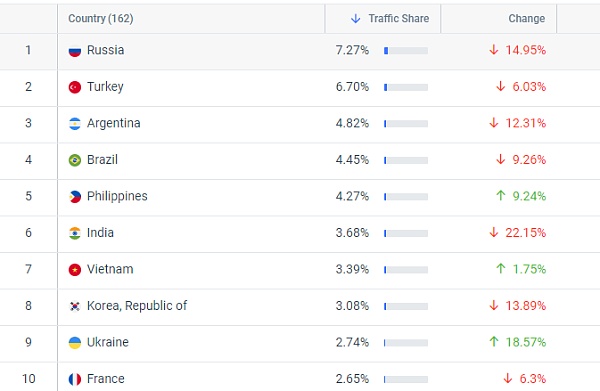Open the Russia country link
Viewport: 600px width, 391px height.
point(106,50)
